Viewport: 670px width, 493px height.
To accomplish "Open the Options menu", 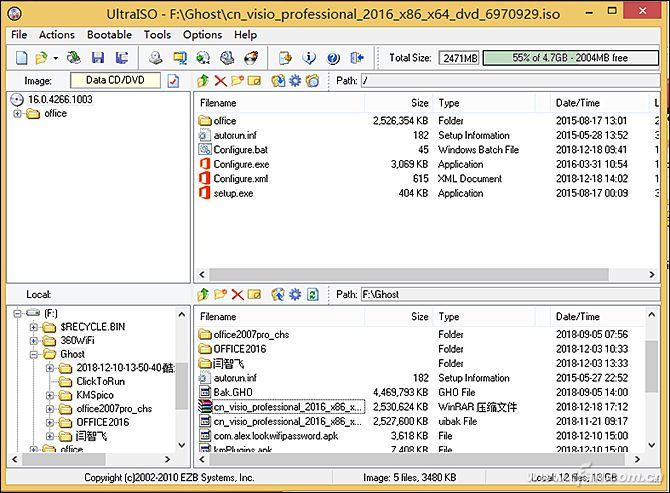I will pos(203,35).
